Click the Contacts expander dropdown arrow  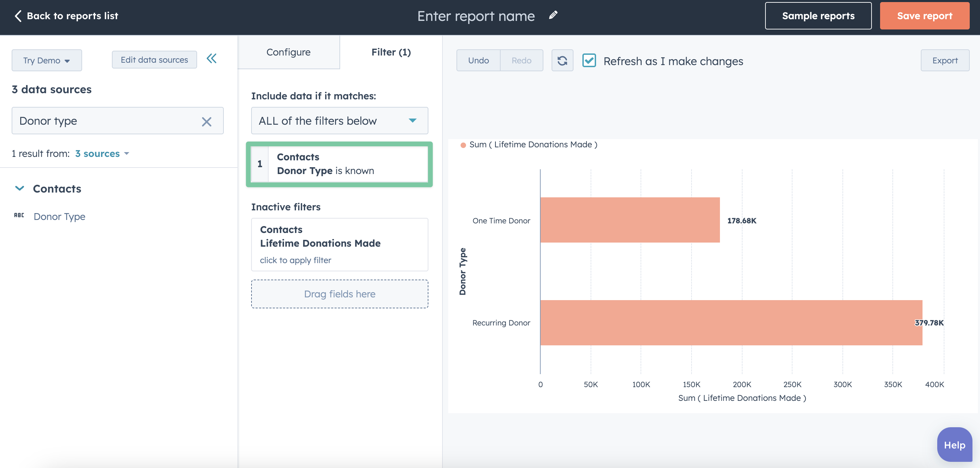pos(20,187)
